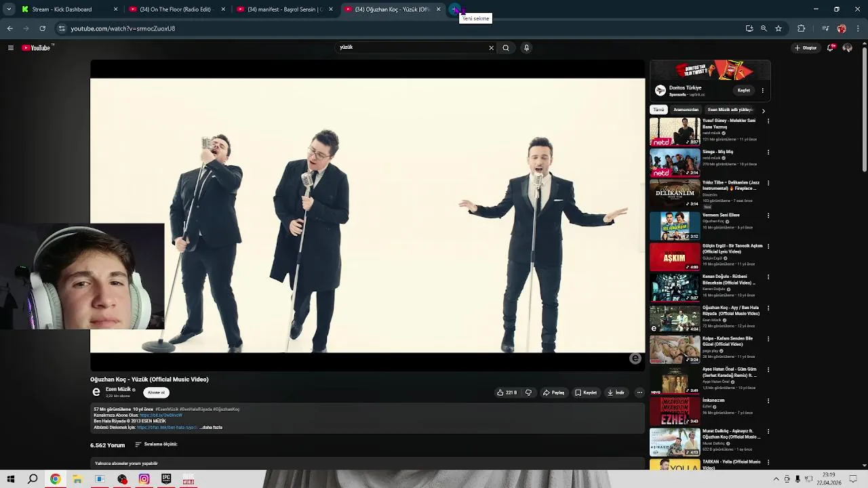Go back with browser back arrow
This screenshot has width=868, height=488.
point(9,28)
